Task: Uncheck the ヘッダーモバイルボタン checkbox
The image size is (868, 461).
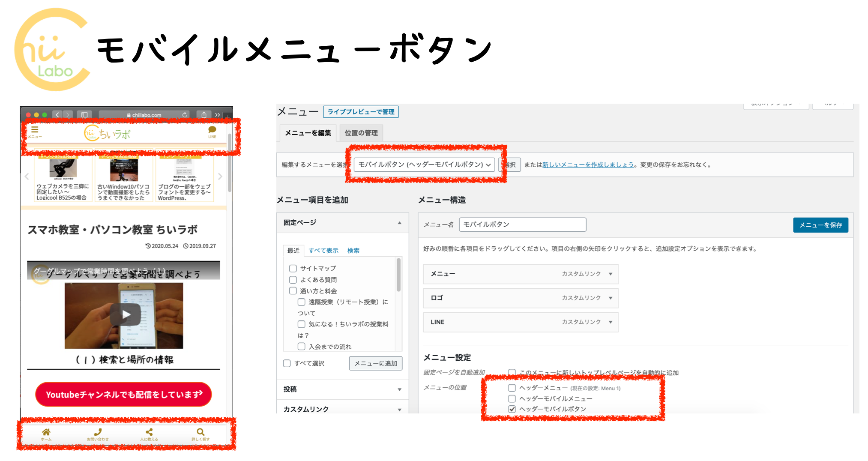Action: coord(512,409)
